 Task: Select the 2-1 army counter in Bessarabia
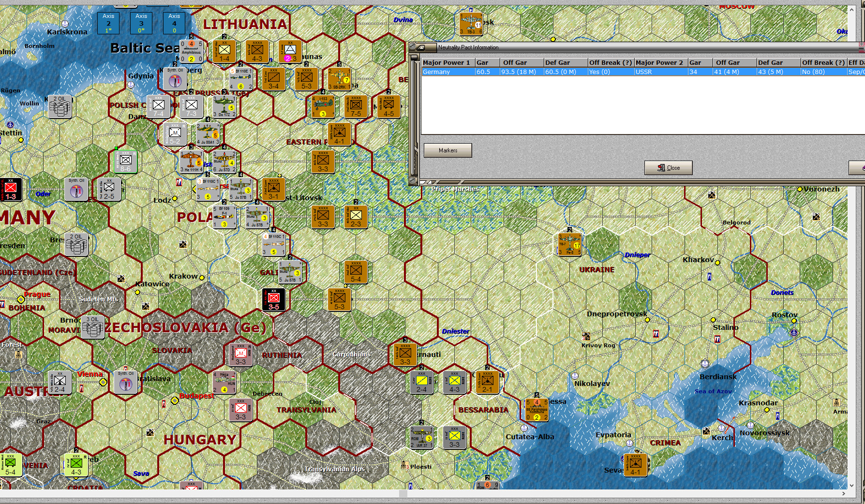(x=487, y=382)
